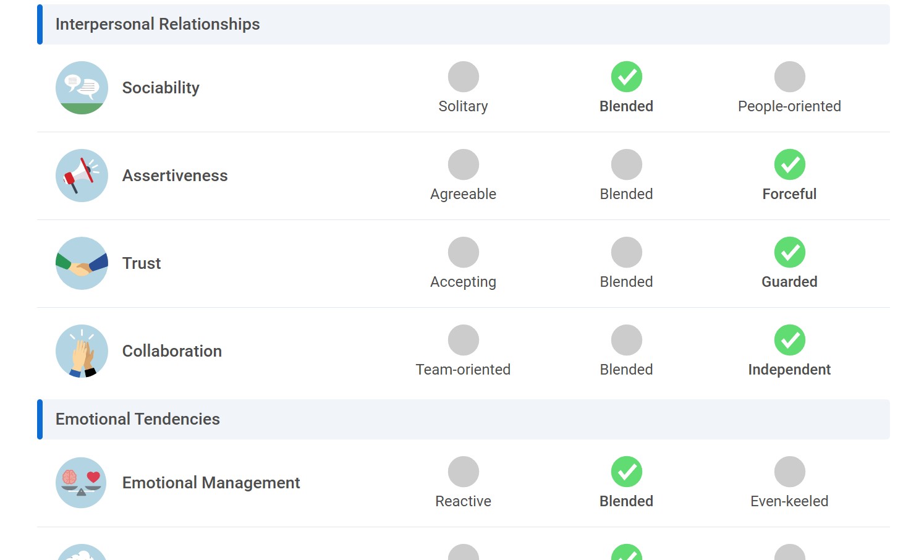Image resolution: width=924 pixels, height=560 pixels.
Task: Click the Sociability speech bubbles icon
Action: point(82,88)
